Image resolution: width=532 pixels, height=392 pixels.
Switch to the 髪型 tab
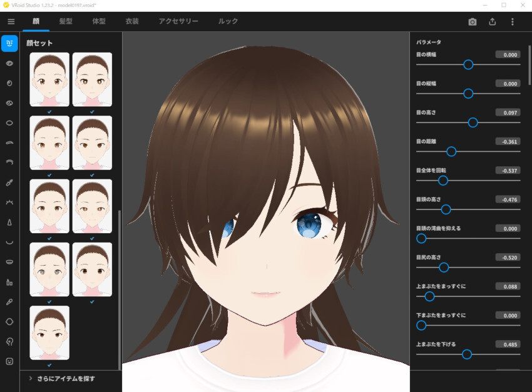66,21
